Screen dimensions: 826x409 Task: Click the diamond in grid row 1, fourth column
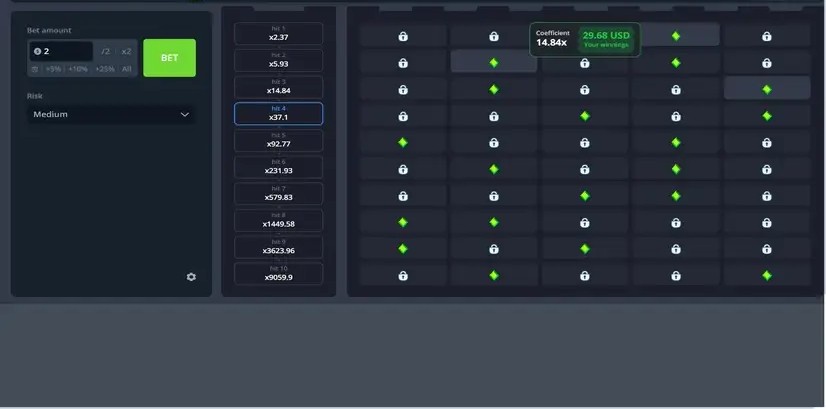point(676,36)
